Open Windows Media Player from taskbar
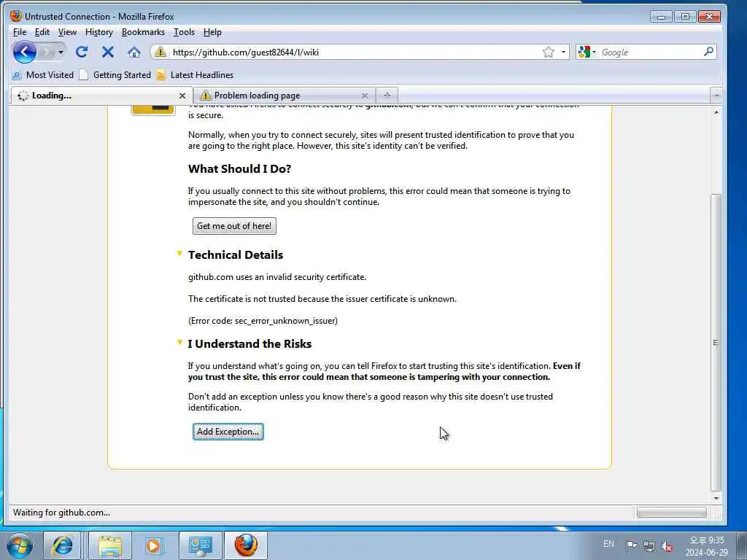747x560 pixels. pos(153,545)
